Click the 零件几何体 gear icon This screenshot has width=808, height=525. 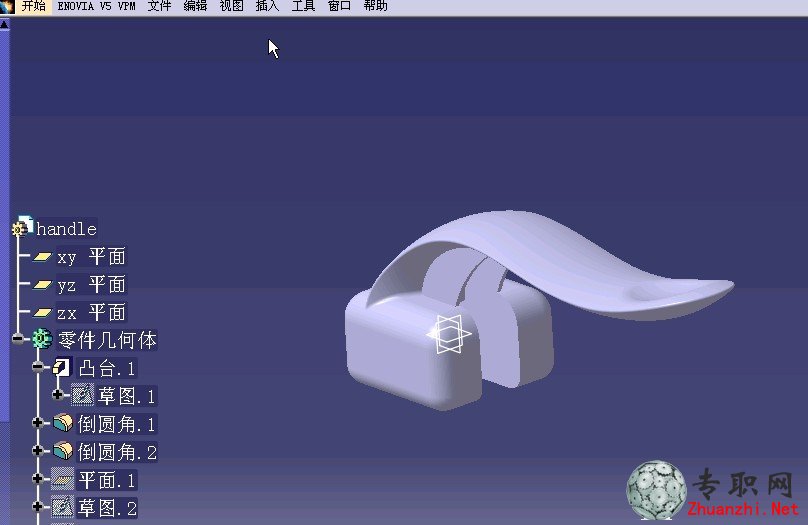pyautogui.click(x=42, y=339)
